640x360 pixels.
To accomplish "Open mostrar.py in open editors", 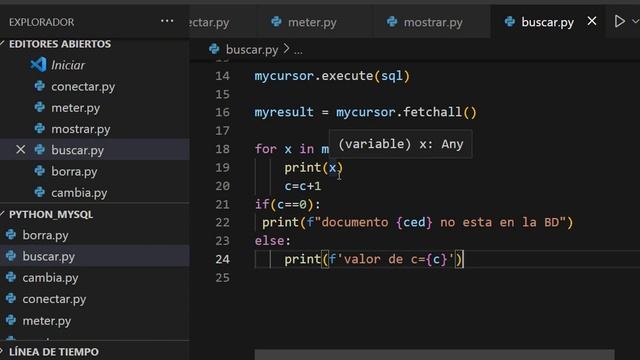I will pos(80,129).
